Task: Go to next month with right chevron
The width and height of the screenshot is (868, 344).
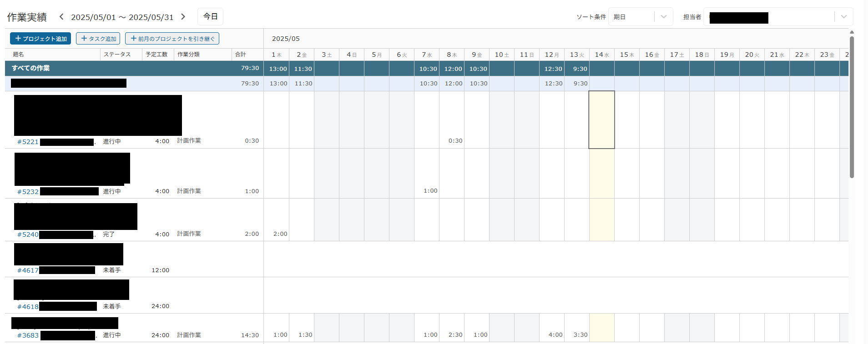Action: coord(183,17)
